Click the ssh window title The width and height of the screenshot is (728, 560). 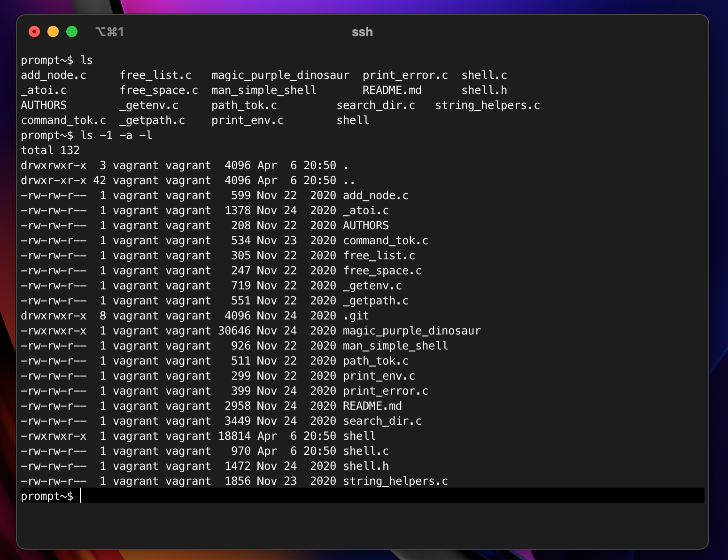tap(362, 32)
